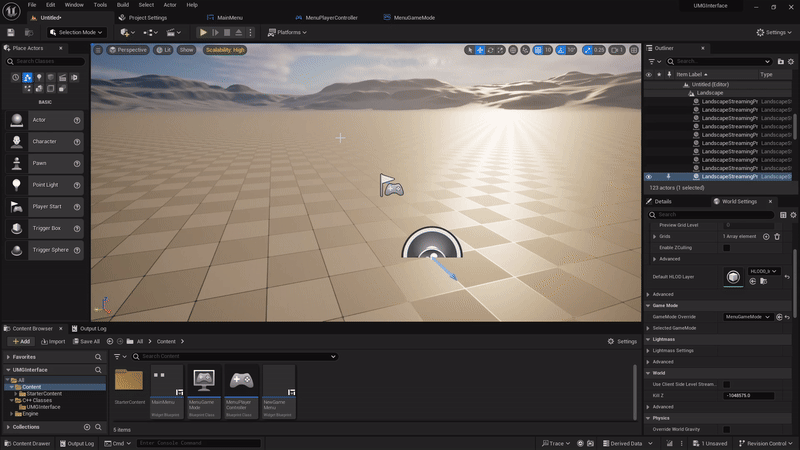Activate the Rotate objects tool
800x450 pixels.
tap(490, 50)
